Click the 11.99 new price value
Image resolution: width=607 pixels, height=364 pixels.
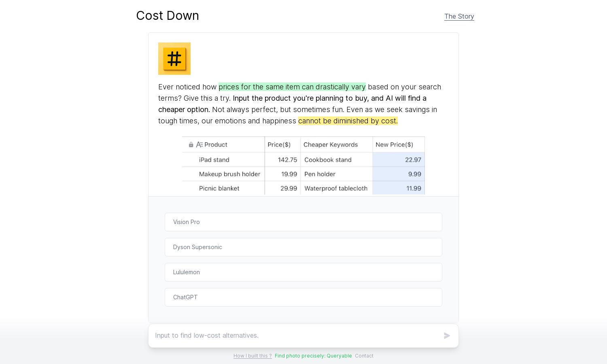(x=414, y=188)
